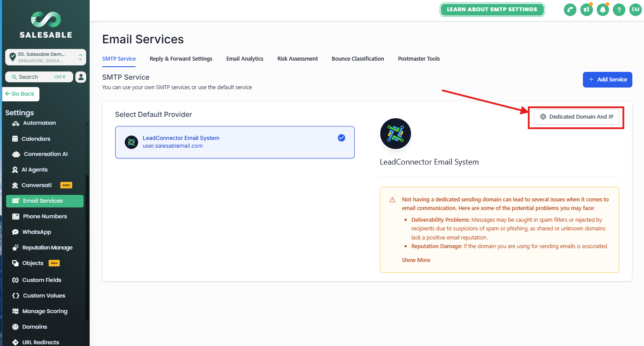The height and width of the screenshot is (346, 644).
Task: Click the Objects icon in sidebar
Action: click(16, 263)
